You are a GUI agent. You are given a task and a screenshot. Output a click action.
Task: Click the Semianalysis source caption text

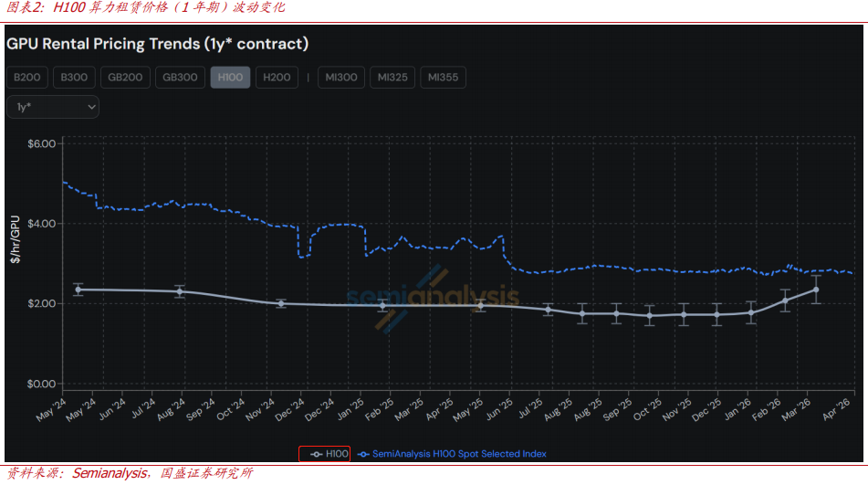[x=110, y=473]
